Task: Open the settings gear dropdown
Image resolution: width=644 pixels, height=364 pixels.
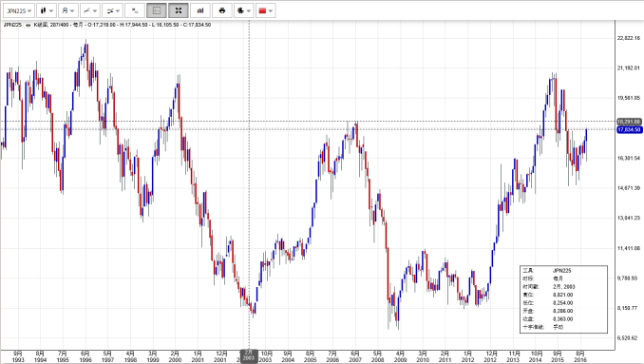Action: (244, 10)
